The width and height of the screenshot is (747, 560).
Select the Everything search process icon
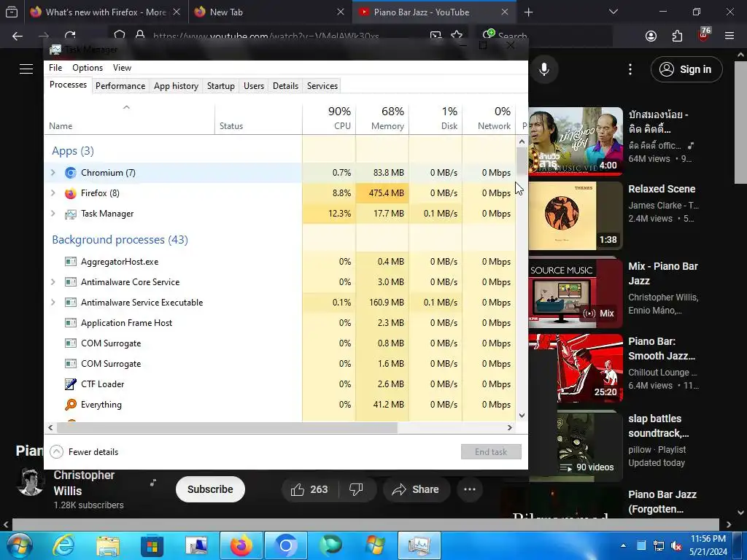click(x=71, y=405)
